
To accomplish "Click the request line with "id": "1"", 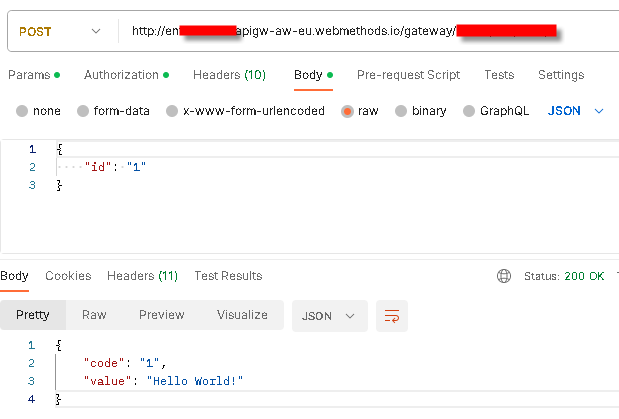I will [115, 167].
